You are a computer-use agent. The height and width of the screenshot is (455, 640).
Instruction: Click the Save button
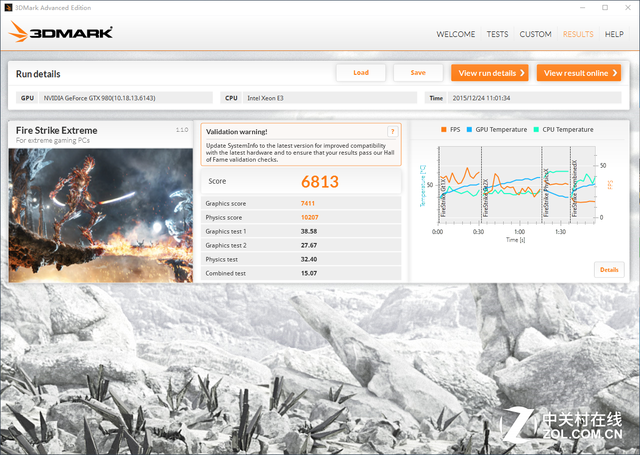point(418,73)
